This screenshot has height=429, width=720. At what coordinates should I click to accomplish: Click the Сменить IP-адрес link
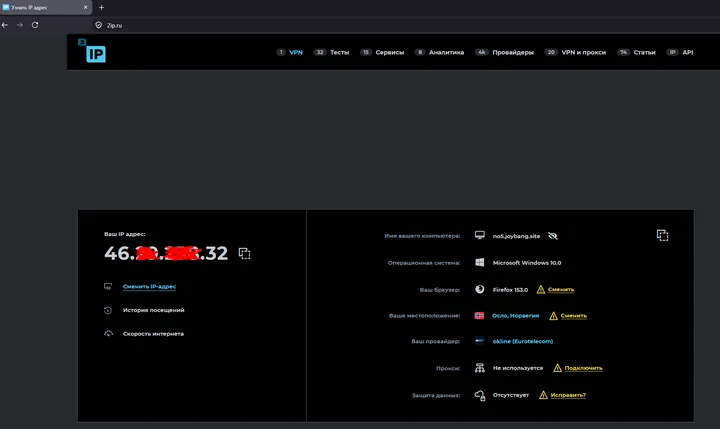click(x=149, y=287)
